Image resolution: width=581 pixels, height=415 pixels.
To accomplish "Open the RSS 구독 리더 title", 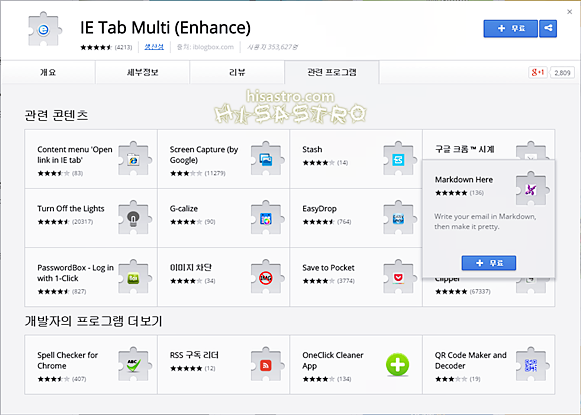I will [194, 355].
